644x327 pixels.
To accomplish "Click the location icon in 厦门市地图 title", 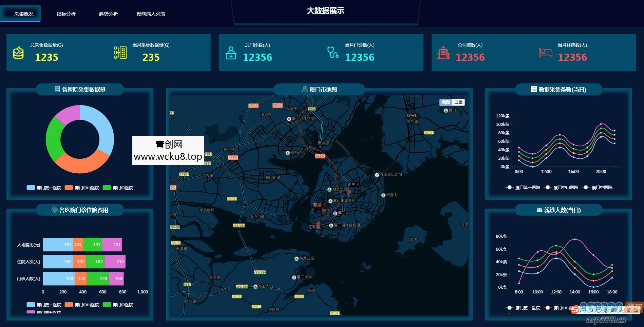I will [x=305, y=89].
